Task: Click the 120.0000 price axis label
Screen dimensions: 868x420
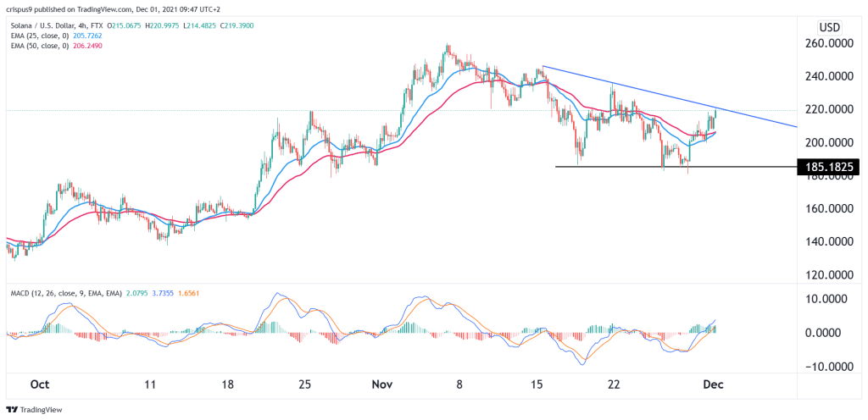Action: (827, 276)
